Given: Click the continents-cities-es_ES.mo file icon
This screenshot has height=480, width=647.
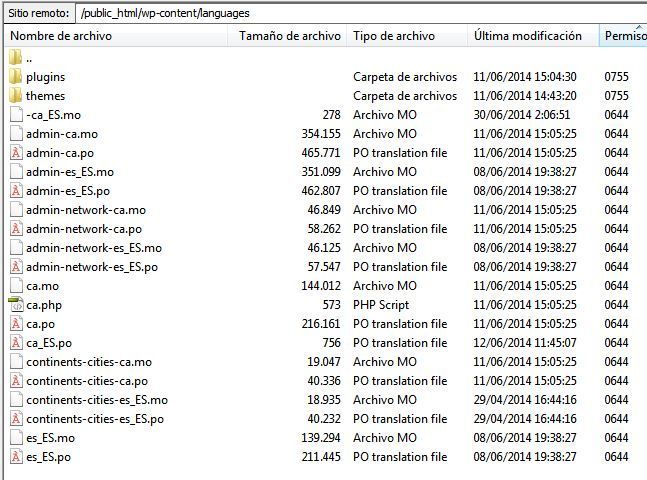Looking at the screenshot, I should click(16, 400).
